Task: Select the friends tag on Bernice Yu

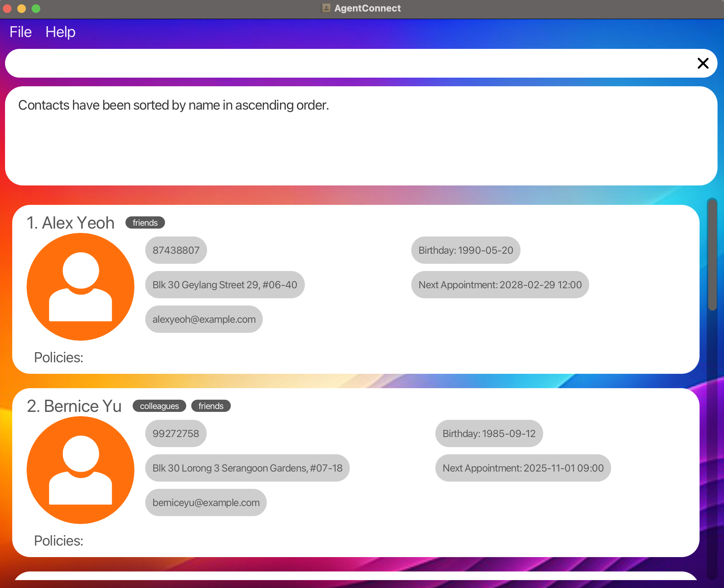Action: tap(211, 406)
